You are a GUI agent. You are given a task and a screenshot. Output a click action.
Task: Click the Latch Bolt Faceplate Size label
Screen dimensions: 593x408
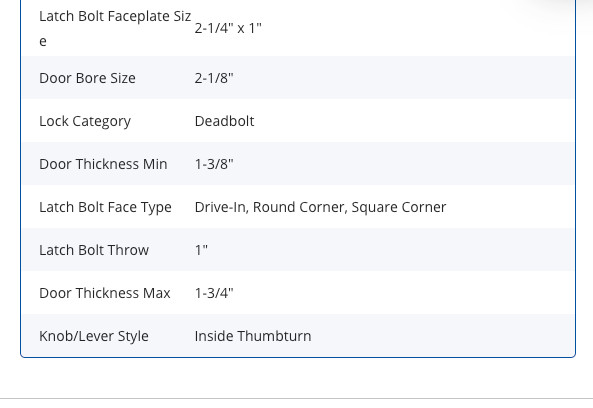(115, 28)
